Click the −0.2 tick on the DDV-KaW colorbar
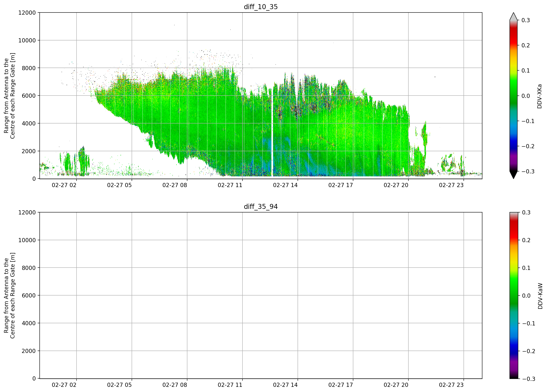 [x=528, y=351]
